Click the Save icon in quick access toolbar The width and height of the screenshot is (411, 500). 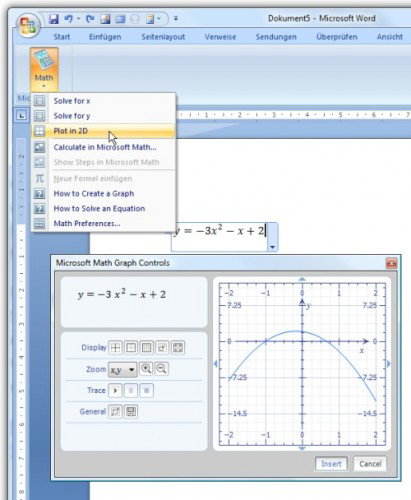click(54, 19)
